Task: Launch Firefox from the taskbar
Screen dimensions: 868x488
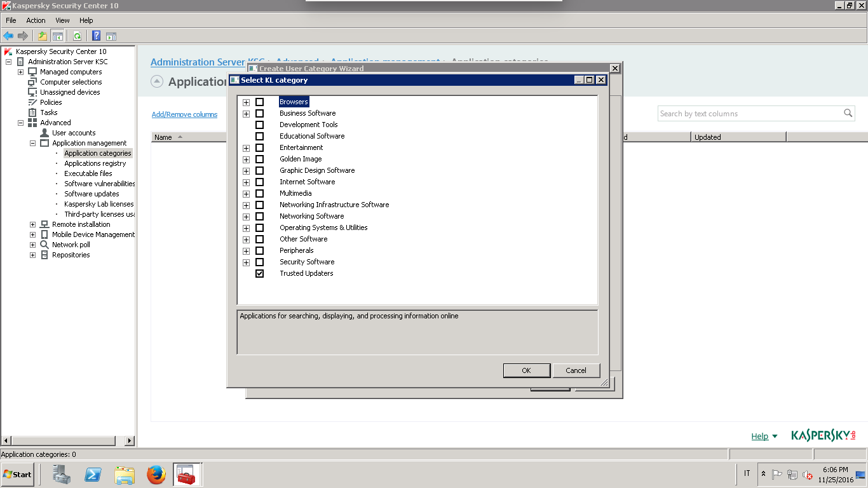Action: point(156,474)
